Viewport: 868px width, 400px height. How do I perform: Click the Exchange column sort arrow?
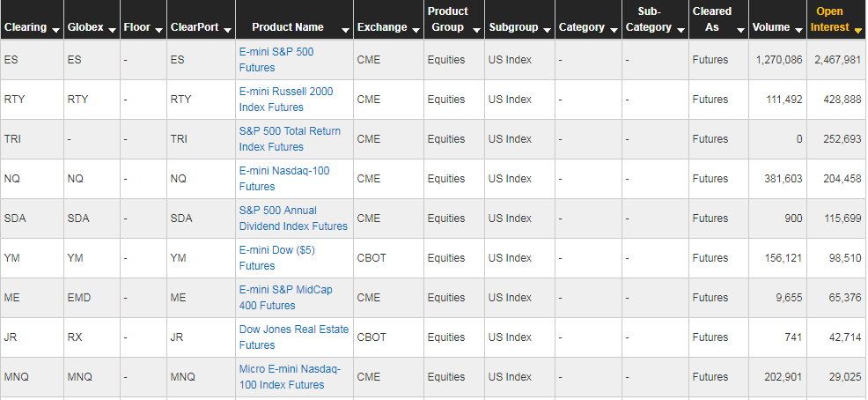[x=415, y=29]
